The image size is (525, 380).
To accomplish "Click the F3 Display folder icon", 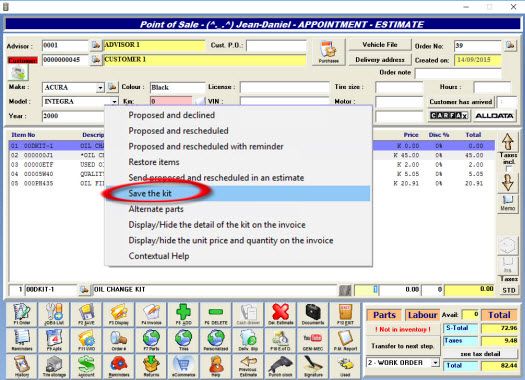I will pos(119,314).
